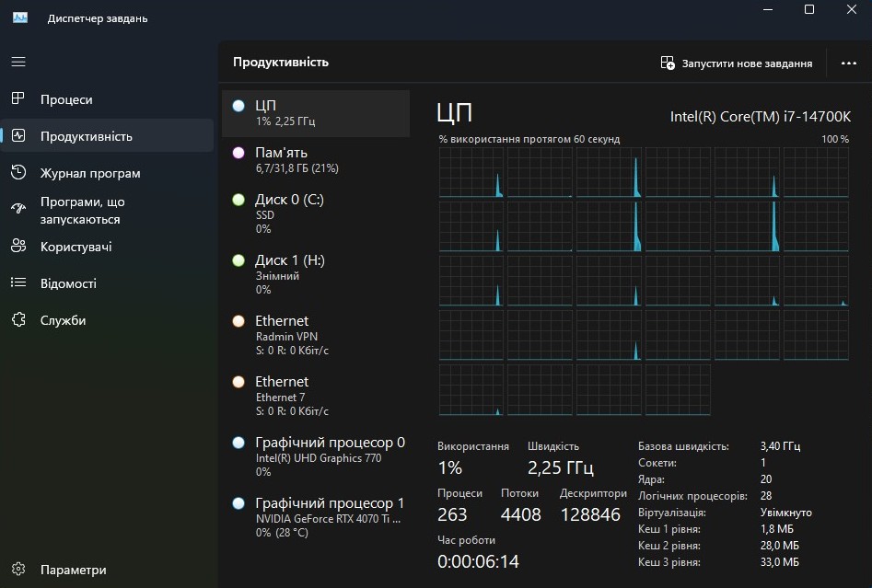The height and width of the screenshot is (588, 872).
Task: Open the hamburger navigation menu
Action: coord(18,62)
